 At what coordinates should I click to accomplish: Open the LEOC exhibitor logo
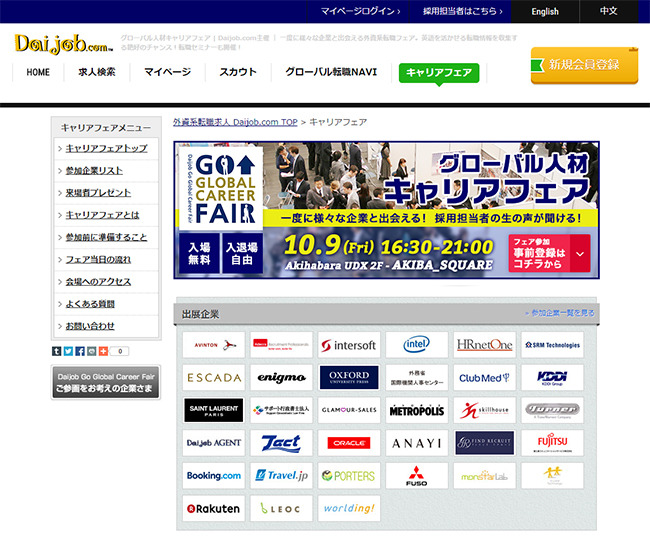coord(281,508)
